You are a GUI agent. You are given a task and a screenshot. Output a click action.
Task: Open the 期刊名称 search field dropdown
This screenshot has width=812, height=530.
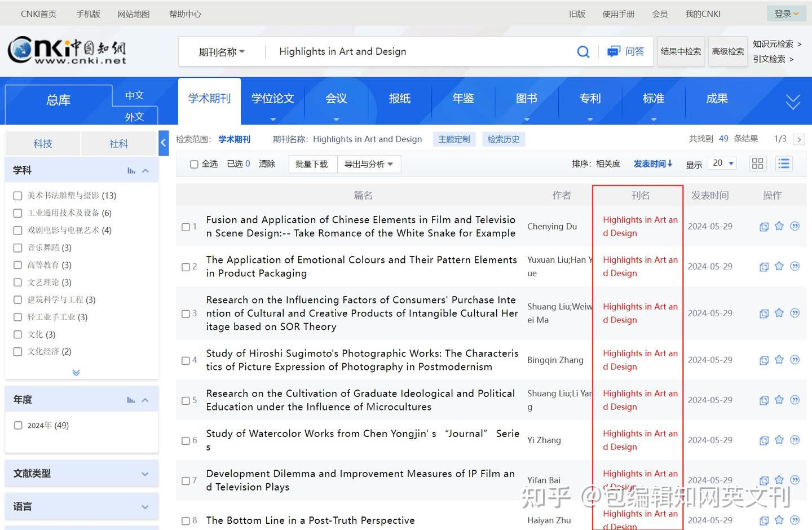(x=222, y=52)
